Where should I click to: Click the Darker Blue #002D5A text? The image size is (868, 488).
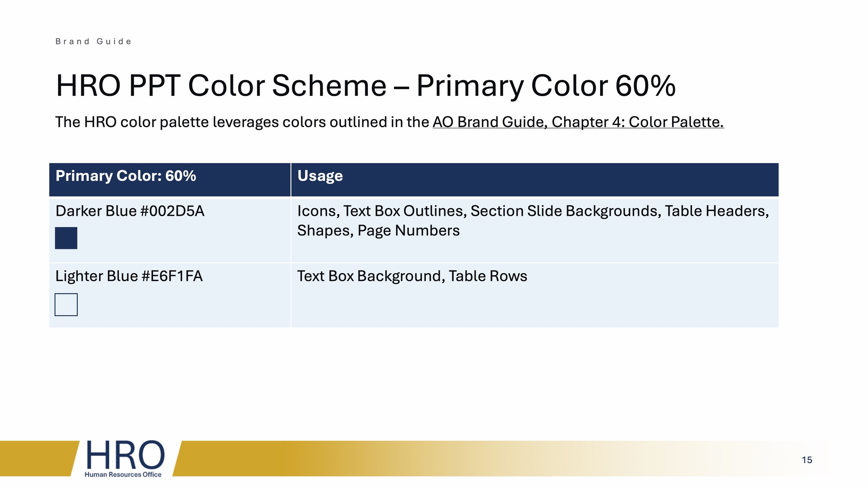[130, 211]
